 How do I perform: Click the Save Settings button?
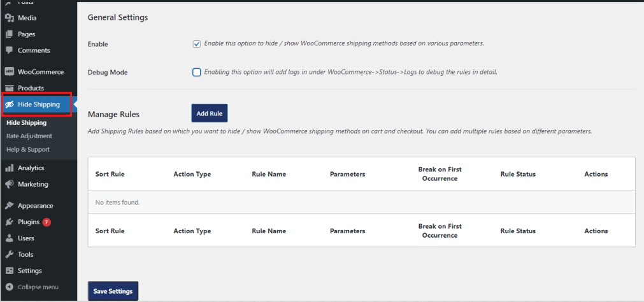pyautogui.click(x=113, y=291)
